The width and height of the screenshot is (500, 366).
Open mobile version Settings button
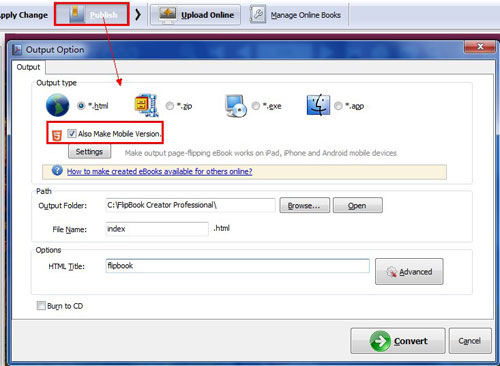[x=89, y=152]
